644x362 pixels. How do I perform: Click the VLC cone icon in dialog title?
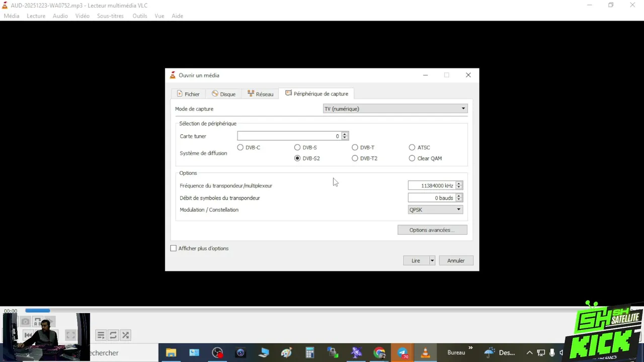click(173, 75)
